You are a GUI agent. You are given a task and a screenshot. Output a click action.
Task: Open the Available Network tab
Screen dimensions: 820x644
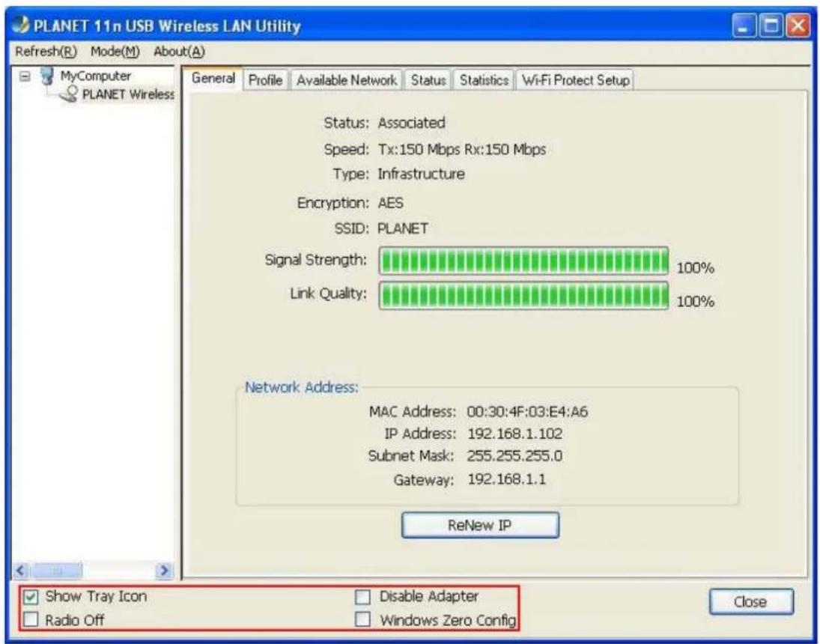point(346,80)
